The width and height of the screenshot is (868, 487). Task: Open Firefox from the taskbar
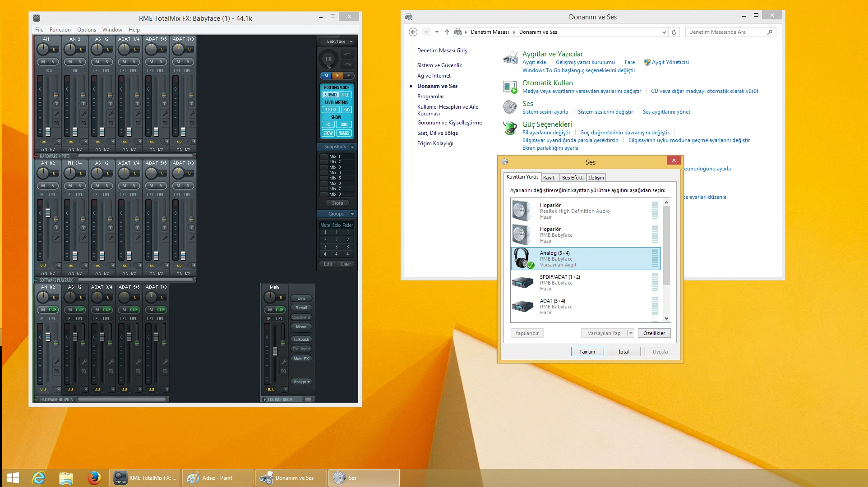tap(94, 478)
